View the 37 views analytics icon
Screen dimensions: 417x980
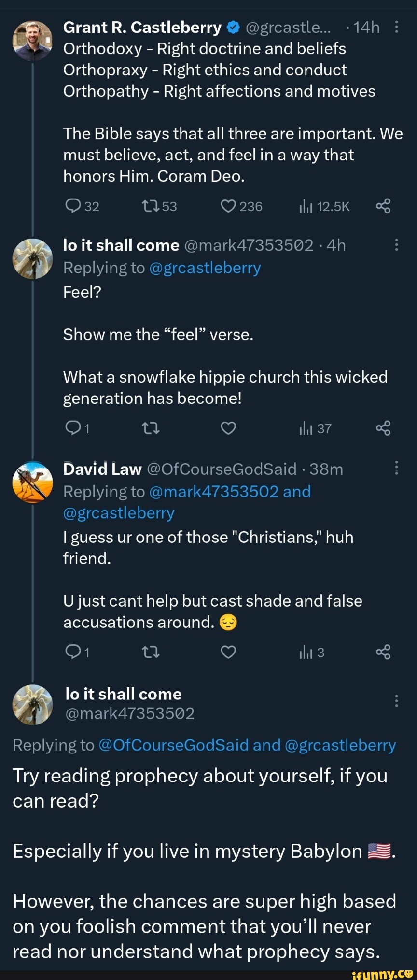[306, 428]
